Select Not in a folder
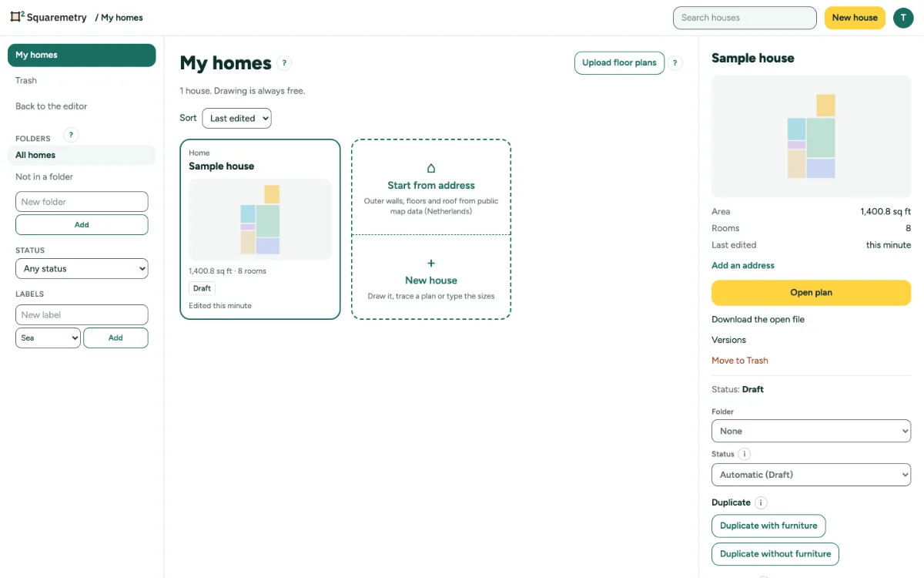Screen dimensions: 924x578 point(45,176)
